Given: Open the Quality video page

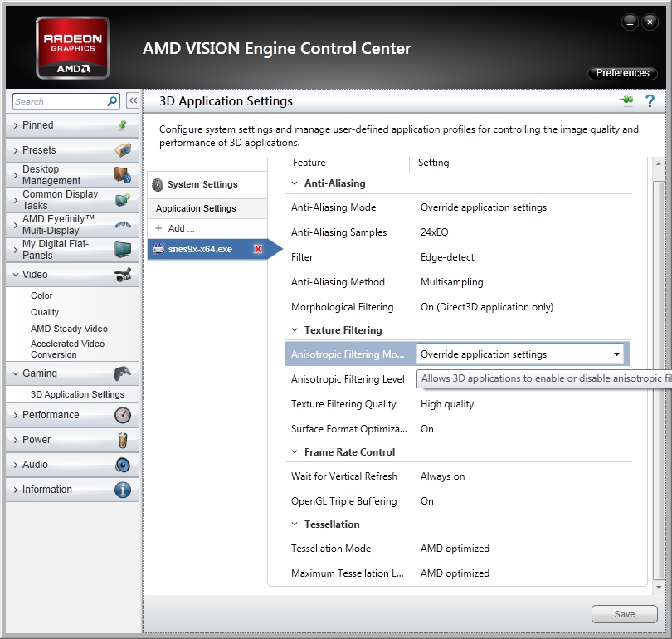Looking at the screenshot, I should click(x=45, y=312).
